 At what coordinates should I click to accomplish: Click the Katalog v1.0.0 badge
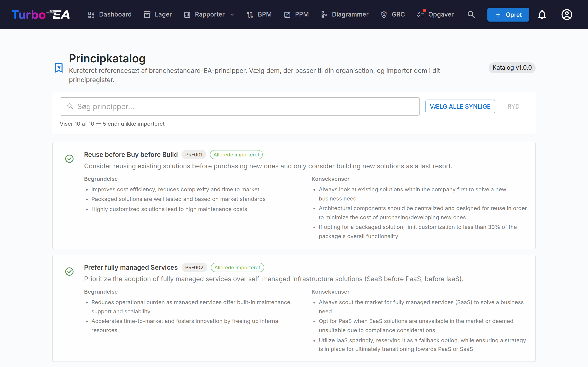point(512,68)
